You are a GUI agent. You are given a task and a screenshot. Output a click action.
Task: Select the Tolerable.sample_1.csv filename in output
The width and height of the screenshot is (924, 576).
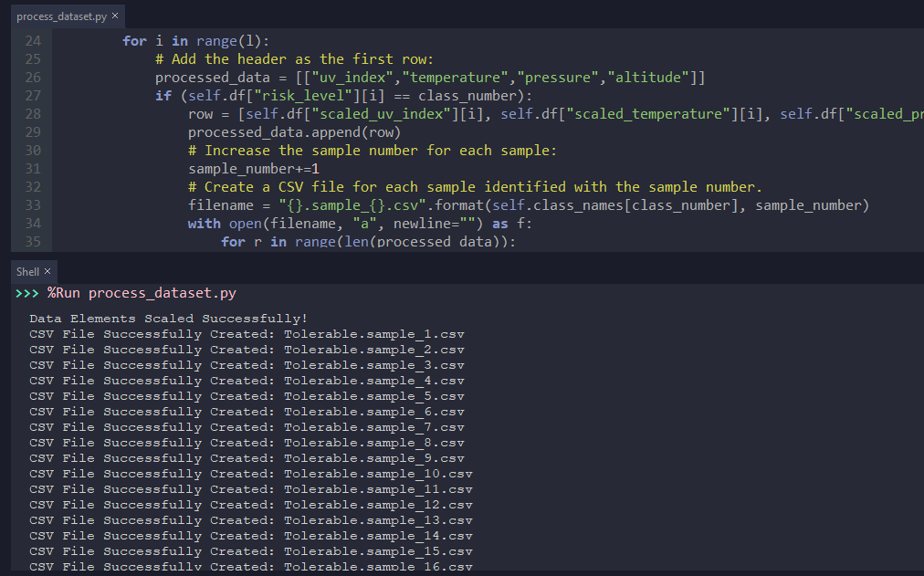374,333
